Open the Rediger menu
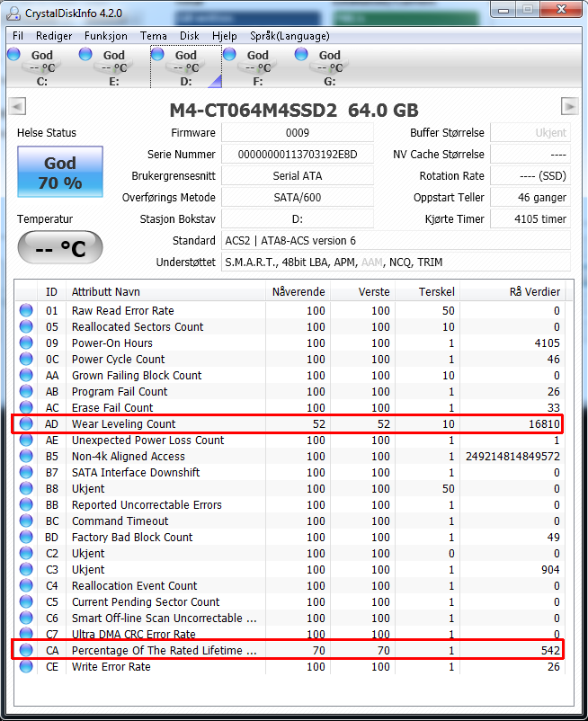588x721 pixels. coord(54,36)
